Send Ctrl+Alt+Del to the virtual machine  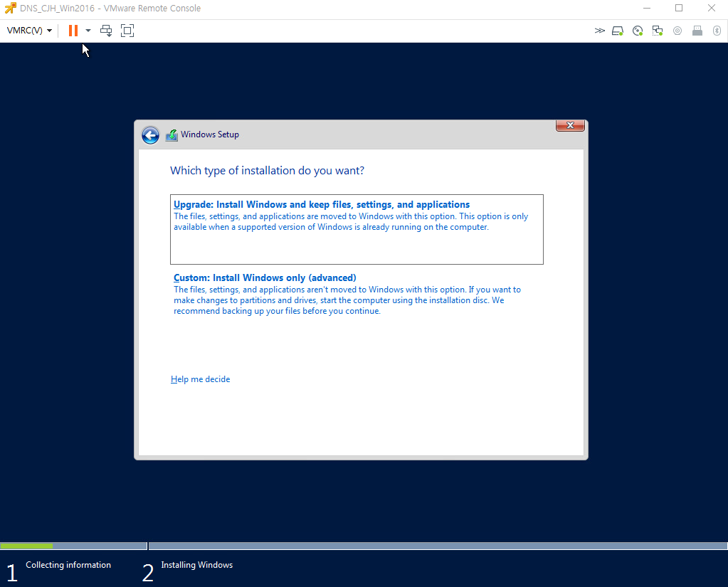coord(106,31)
